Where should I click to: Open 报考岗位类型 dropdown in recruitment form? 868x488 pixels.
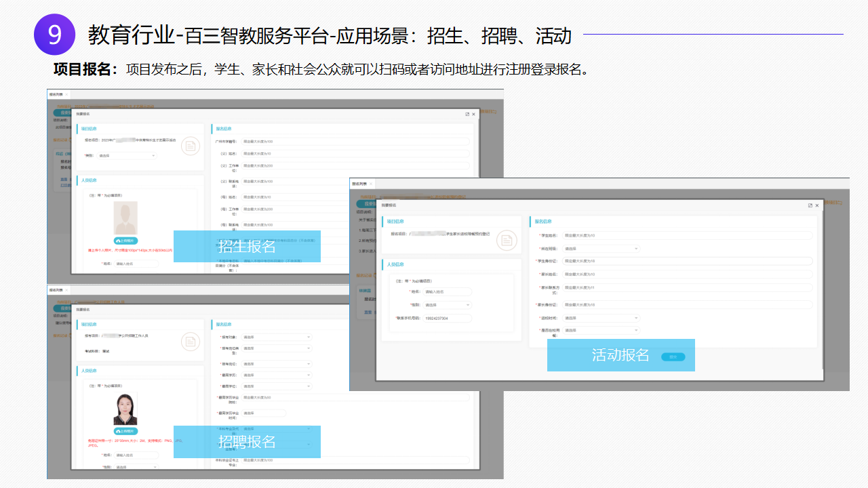(x=277, y=348)
